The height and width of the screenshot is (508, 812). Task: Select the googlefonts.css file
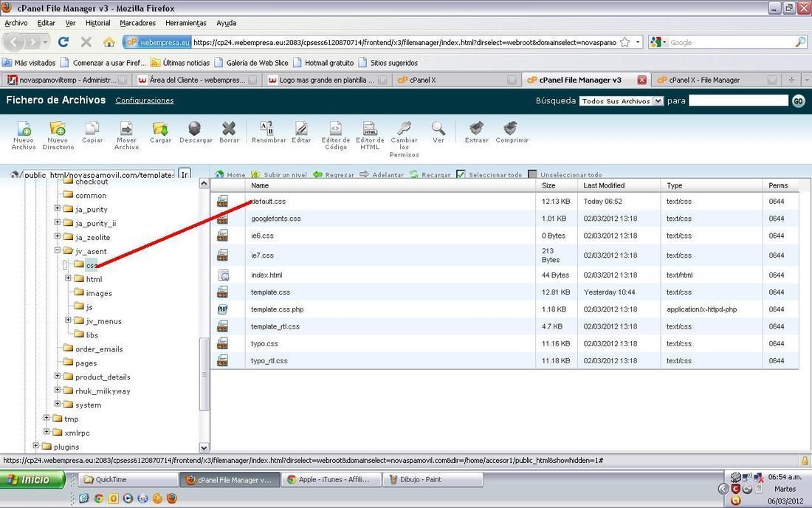pos(276,219)
